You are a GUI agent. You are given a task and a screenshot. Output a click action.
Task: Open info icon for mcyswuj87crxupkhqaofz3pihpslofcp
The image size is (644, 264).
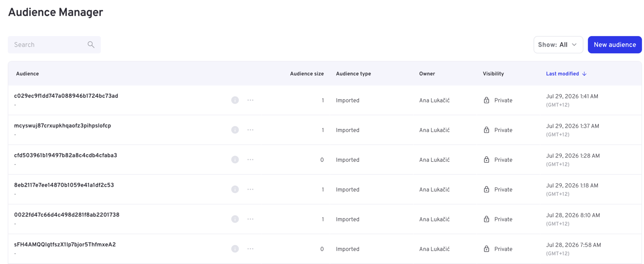235,130
